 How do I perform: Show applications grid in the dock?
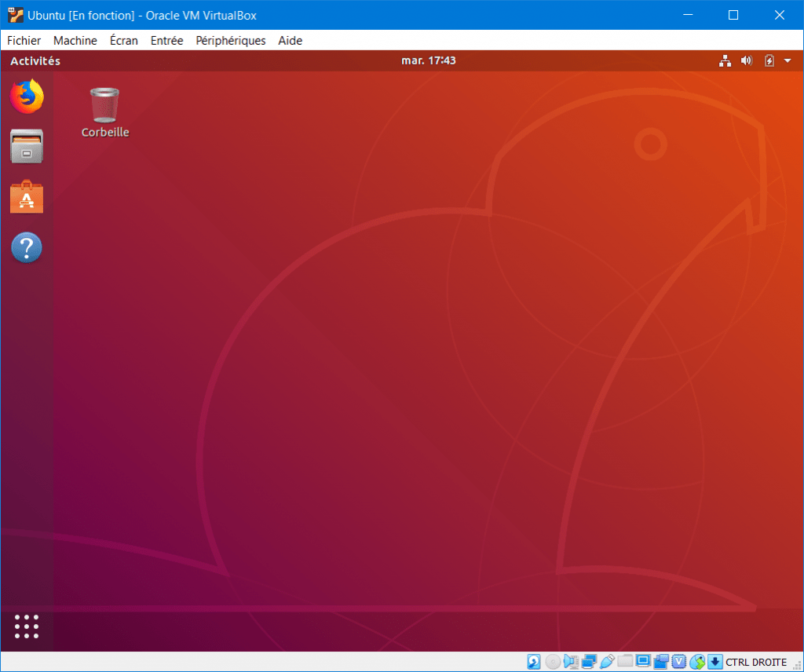pos(27,626)
